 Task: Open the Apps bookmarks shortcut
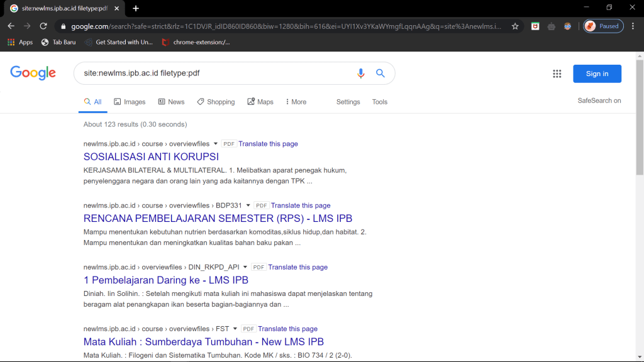point(20,42)
